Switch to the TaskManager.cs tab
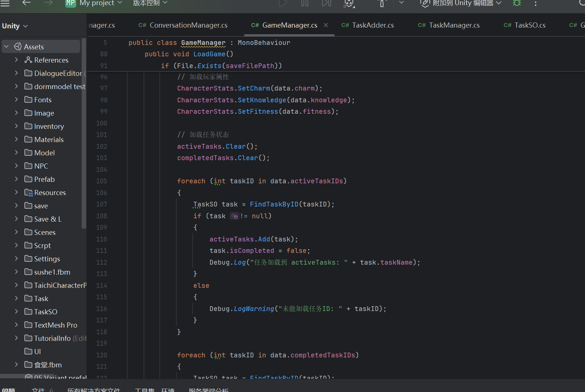This screenshot has height=392, width=585. 454,25
